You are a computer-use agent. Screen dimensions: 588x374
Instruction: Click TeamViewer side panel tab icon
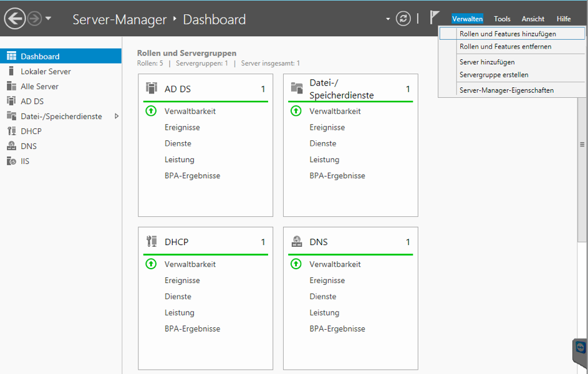click(x=581, y=347)
